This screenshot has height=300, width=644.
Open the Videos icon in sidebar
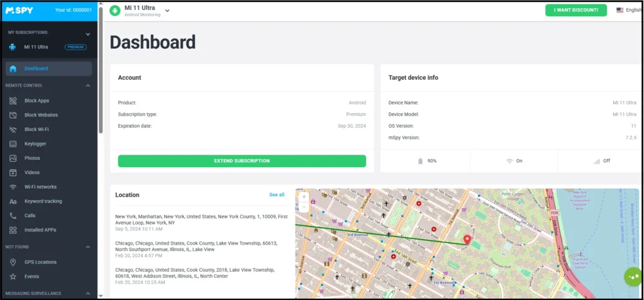click(13, 172)
